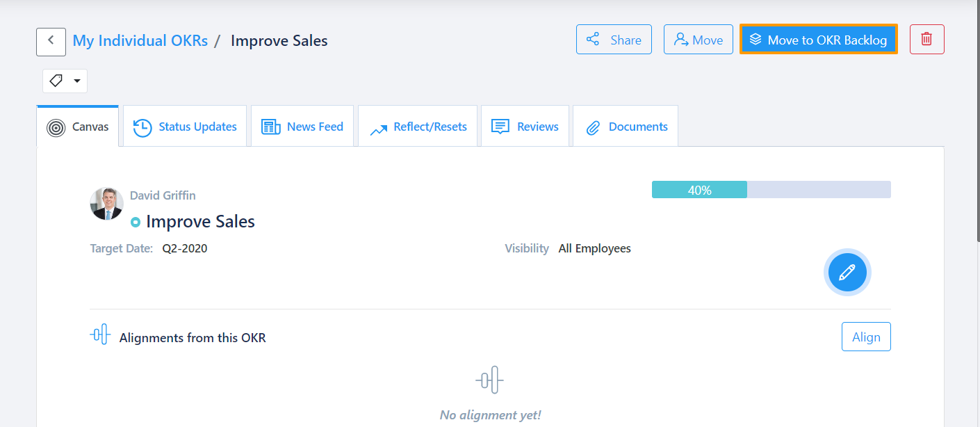Show the Reviews tab
Viewport: 980px width, 427px height.
[x=525, y=127]
